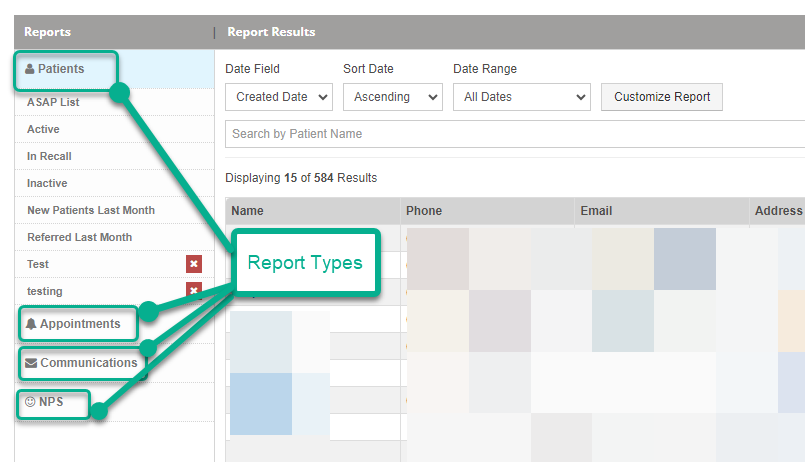Open New Patients Last Month report
This screenshot has height=462, width=805.
click(x=90, y=210)
